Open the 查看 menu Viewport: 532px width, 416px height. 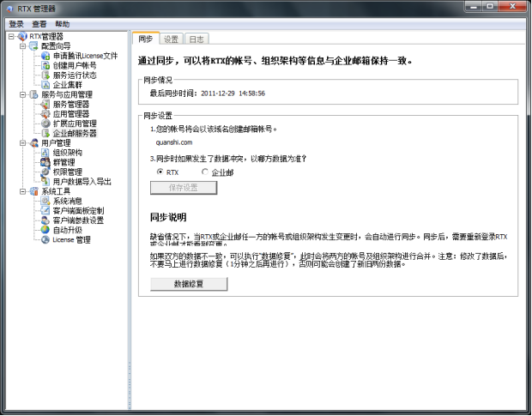pos(39,24)
